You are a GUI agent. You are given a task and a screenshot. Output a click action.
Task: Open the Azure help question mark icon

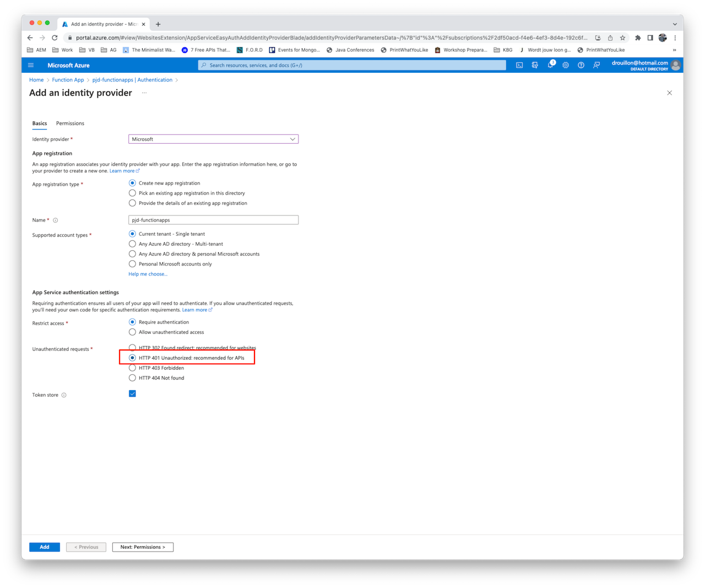point(581,65)
